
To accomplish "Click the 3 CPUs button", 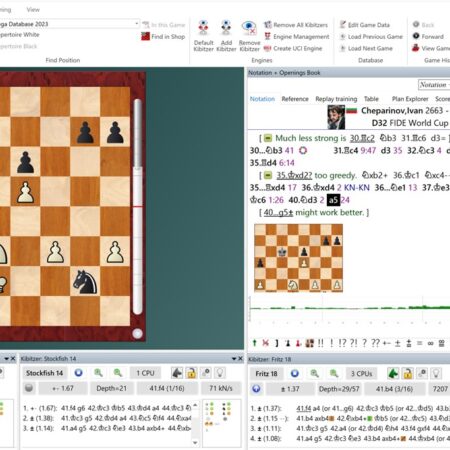I will 361,374.
